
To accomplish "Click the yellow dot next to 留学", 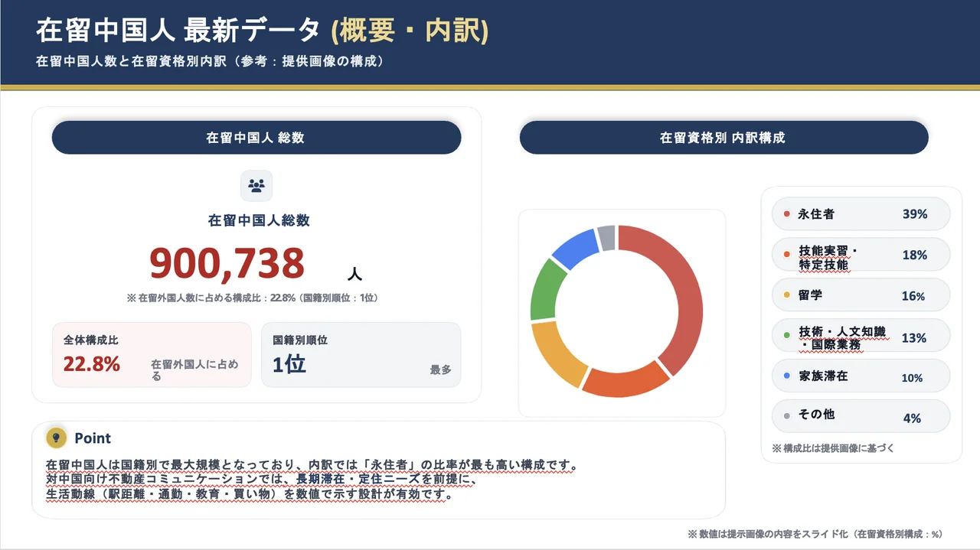I will click(786, 295).
